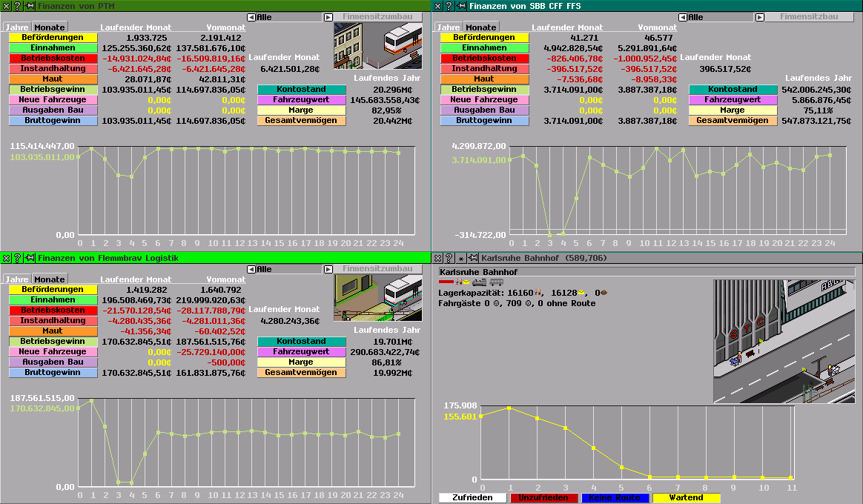Click previous arrow beside Alle in SBB window
The height and width of the screenshot is (504, 863).
click(x=683, y=17)
